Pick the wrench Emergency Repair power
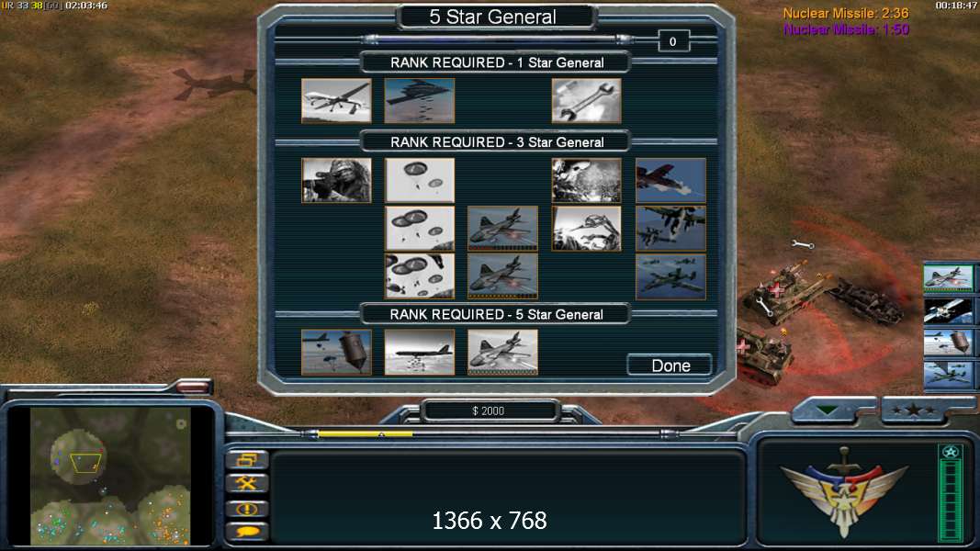980x551 pixels. [586, 101]
